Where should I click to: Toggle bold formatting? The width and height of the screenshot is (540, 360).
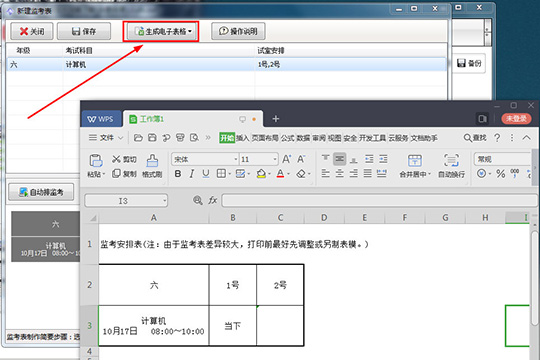tap(178, 174)
